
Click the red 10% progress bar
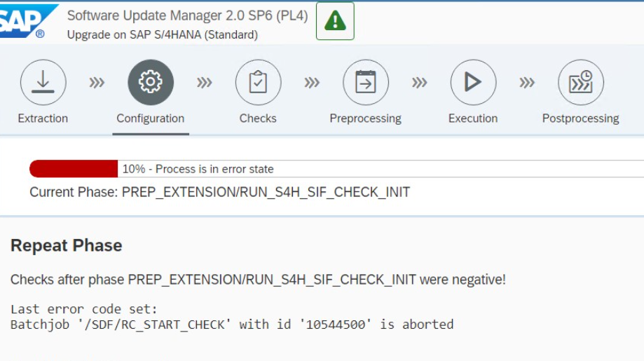(74, 169)
